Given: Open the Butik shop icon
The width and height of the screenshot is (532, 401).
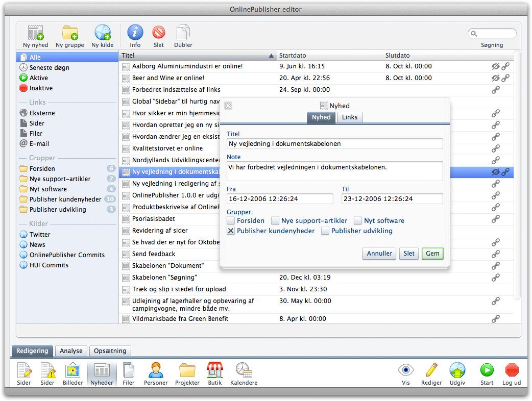Looking at the screenshot, I should (214, 372).
